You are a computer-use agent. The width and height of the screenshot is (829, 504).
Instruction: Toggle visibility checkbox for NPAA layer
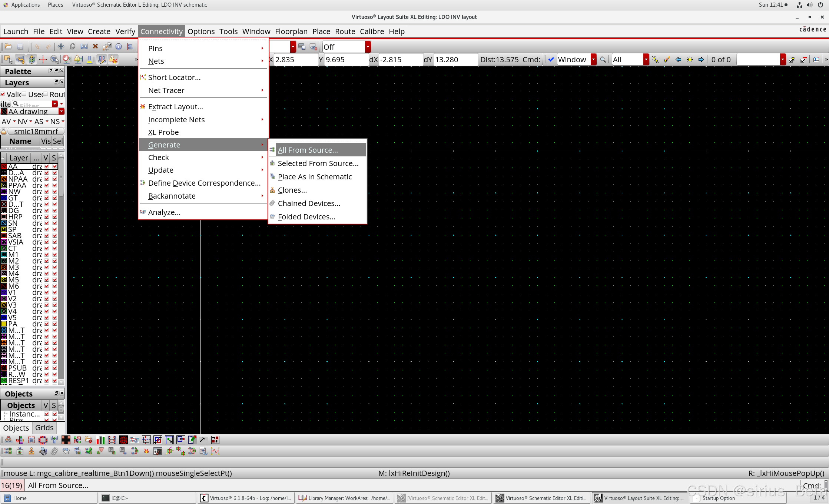[47, 179]
